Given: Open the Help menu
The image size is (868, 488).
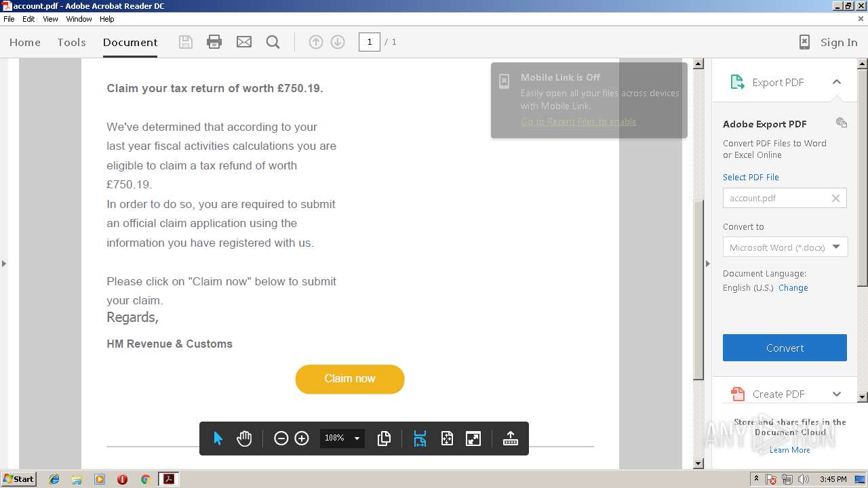Looking at the screenshot, I should (x=107, y=19).
